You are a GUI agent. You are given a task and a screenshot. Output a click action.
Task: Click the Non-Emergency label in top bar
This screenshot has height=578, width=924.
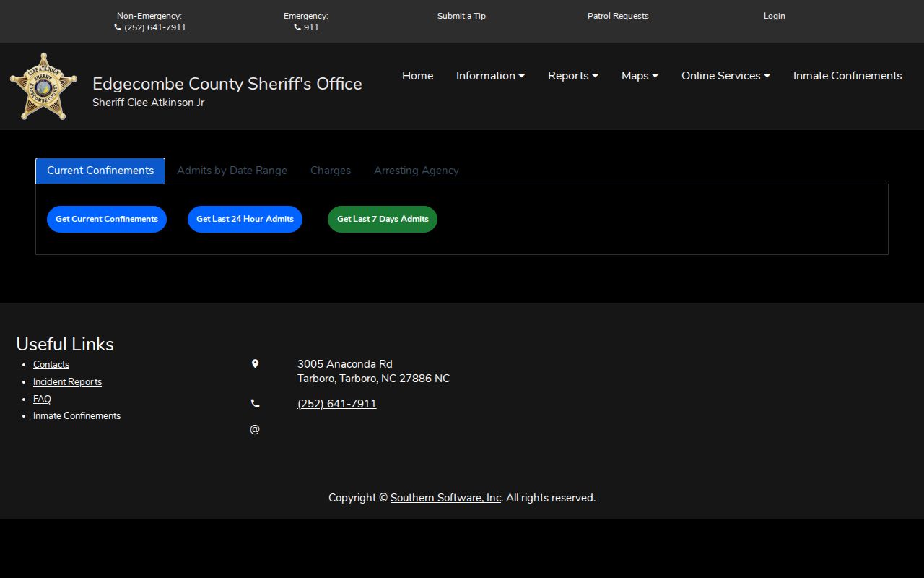click(149, 16)
